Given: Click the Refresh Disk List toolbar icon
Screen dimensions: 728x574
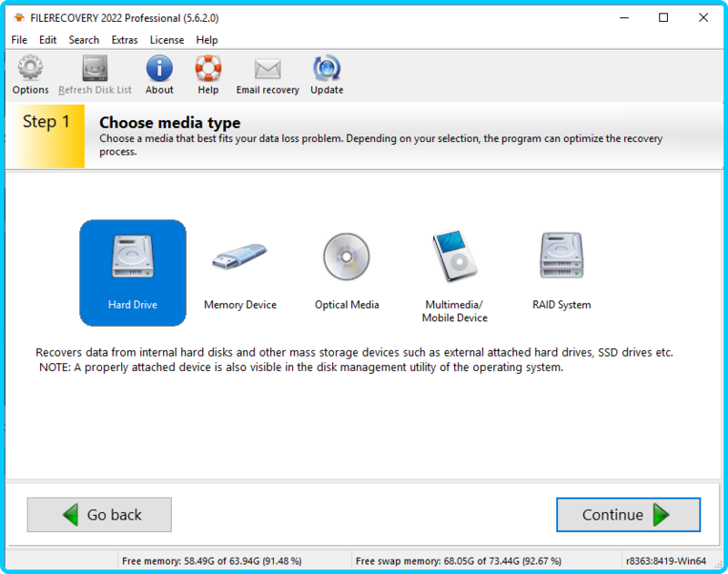Looking at the screenshot, I should [x=95, y=68].
